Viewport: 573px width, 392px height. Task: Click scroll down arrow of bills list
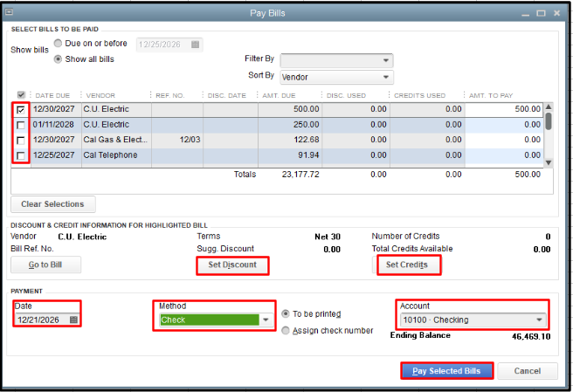tap(549, 162)
